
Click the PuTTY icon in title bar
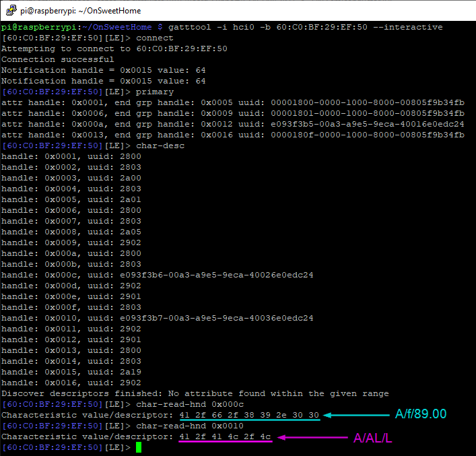point(11,10)
